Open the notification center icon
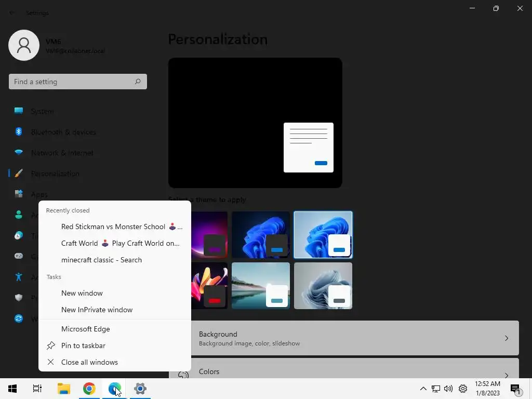532x399 pixels. coord(515,389)
